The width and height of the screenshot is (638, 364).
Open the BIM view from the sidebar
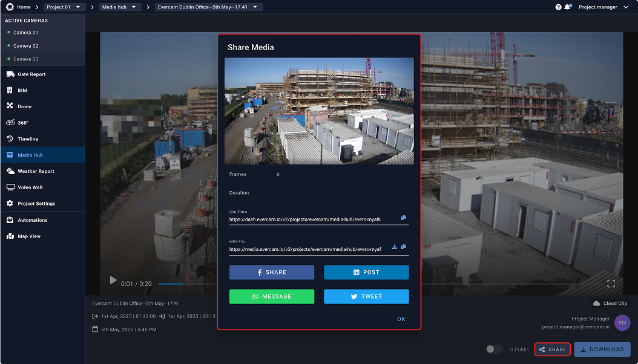coord(9,90)
